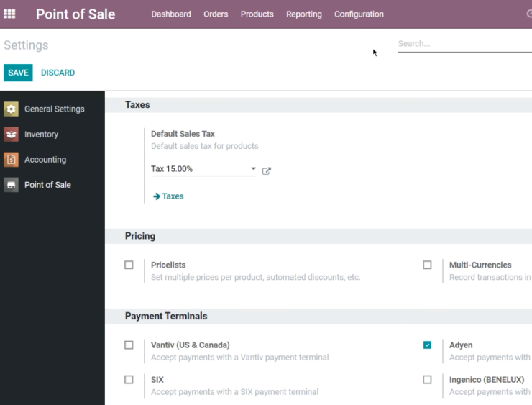Open the Reporting menu
Screen dimensions: 532x405
[304, 14]
